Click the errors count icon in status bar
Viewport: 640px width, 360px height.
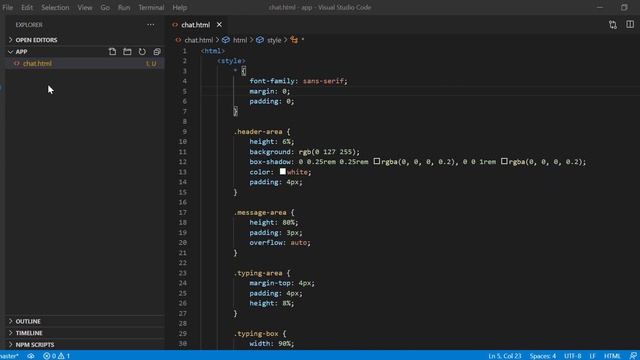point(47,356)
